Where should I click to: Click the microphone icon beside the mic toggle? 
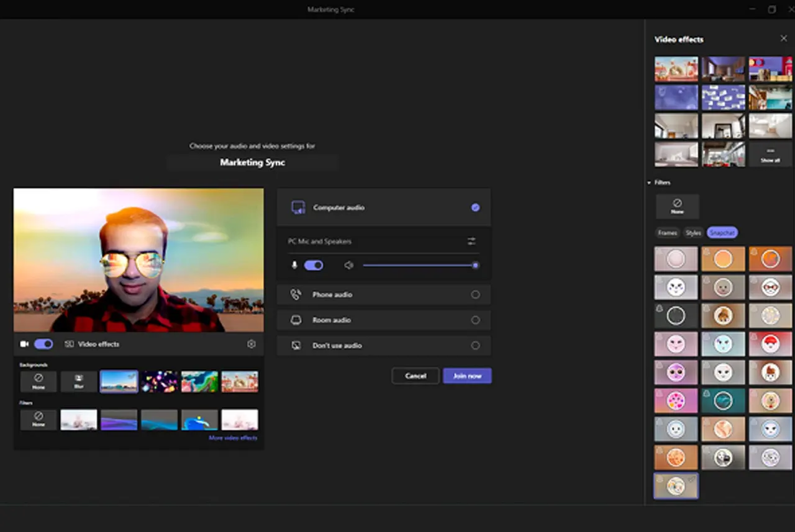pos(294,265)
